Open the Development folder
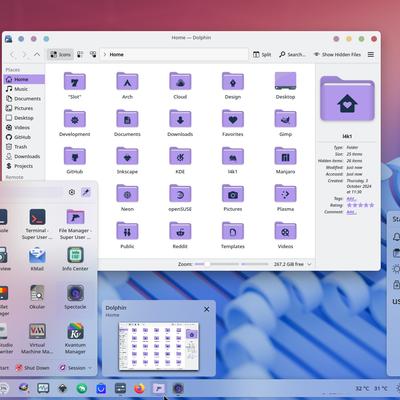 (75, 123)
